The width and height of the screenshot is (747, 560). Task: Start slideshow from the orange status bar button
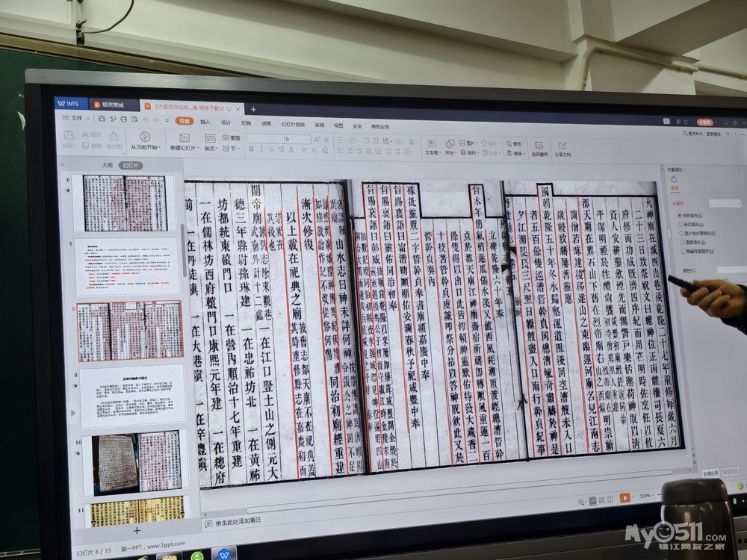point(624,497)
